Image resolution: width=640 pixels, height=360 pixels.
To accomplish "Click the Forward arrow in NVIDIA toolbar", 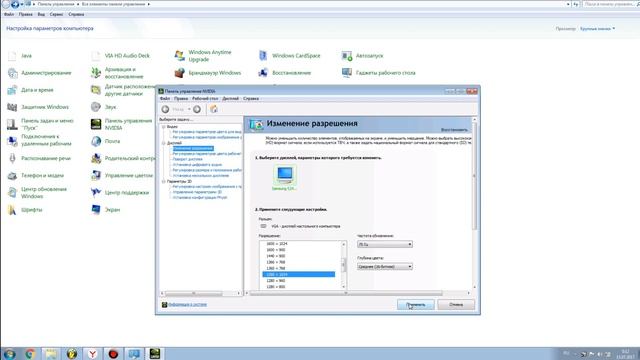I will click(x=197, y=109).
